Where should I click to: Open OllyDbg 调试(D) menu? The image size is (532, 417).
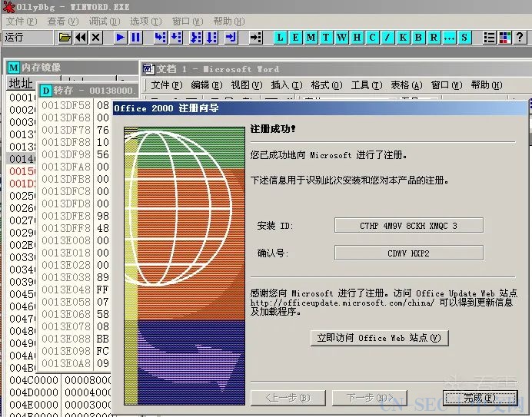coord(105,22)
